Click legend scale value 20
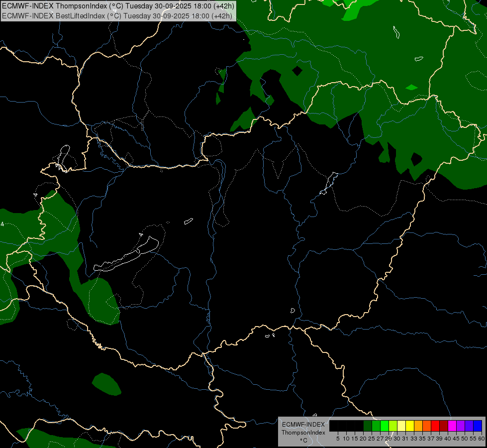This screenshot has height=448, width=487. click(364, 439)
